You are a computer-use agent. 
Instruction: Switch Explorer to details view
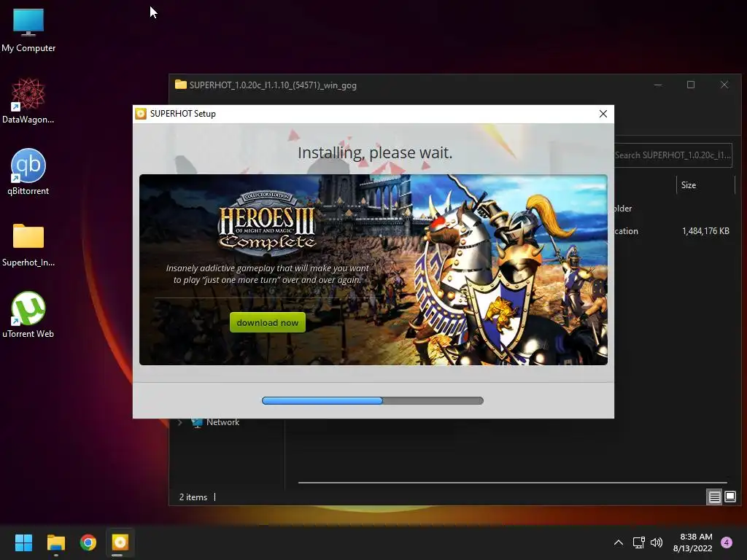pos(715,497)
